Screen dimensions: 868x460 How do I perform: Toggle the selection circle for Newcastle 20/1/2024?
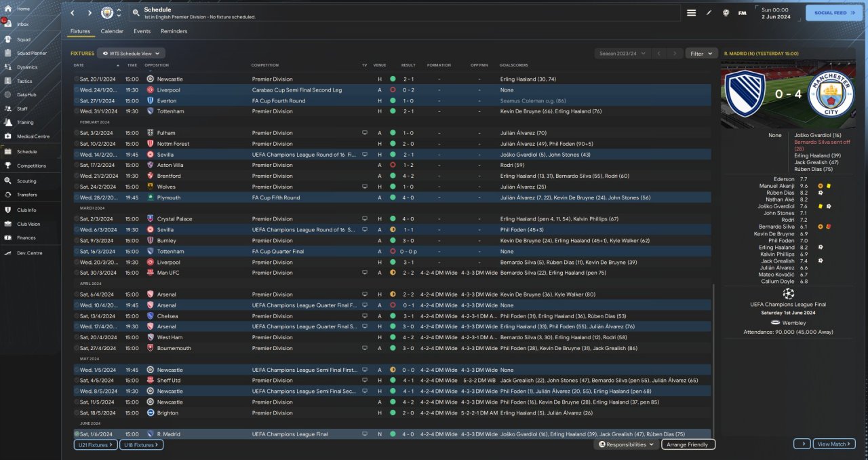(77, 79)
